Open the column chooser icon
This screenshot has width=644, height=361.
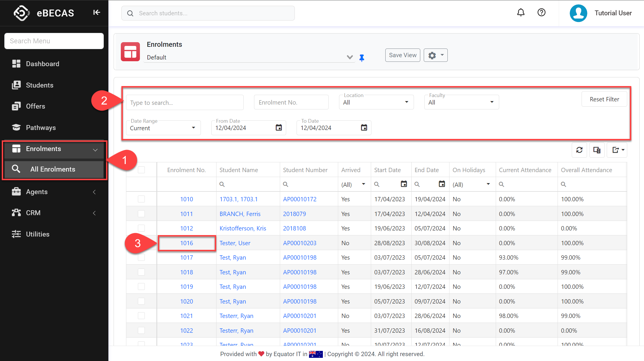tap(597, 150)
